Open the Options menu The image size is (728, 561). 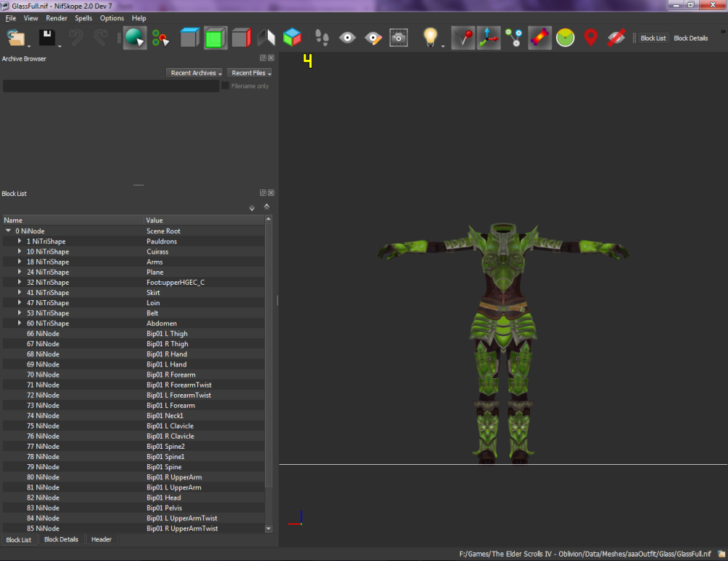pyautogui.click(x=112, y=18)
